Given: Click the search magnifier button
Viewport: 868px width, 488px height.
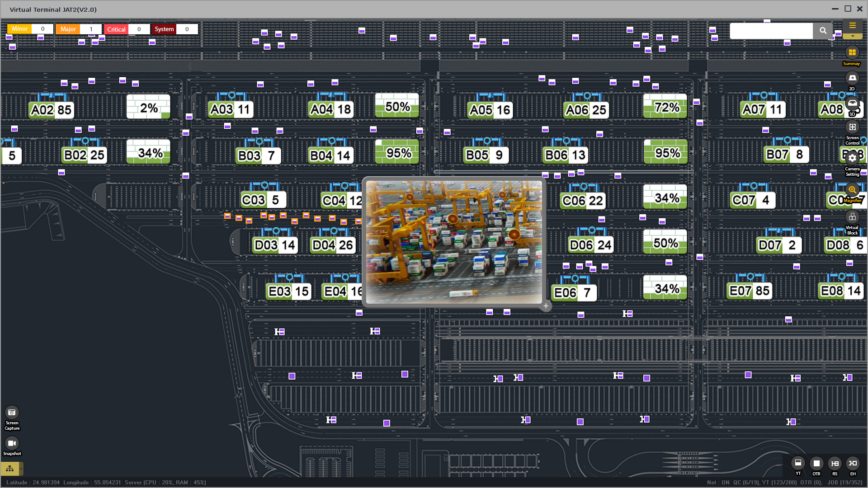Looking at the screenshot, I should pos(823,31).
